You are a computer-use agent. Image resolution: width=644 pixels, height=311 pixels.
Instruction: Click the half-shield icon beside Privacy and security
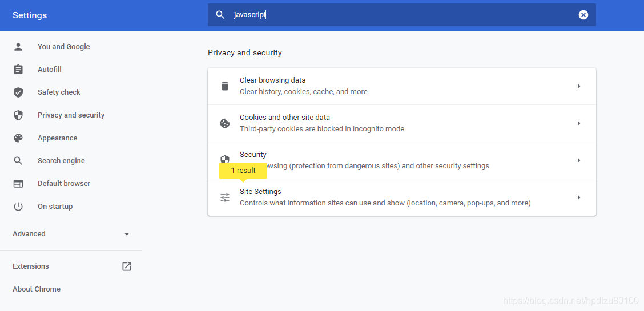[18, 115]
